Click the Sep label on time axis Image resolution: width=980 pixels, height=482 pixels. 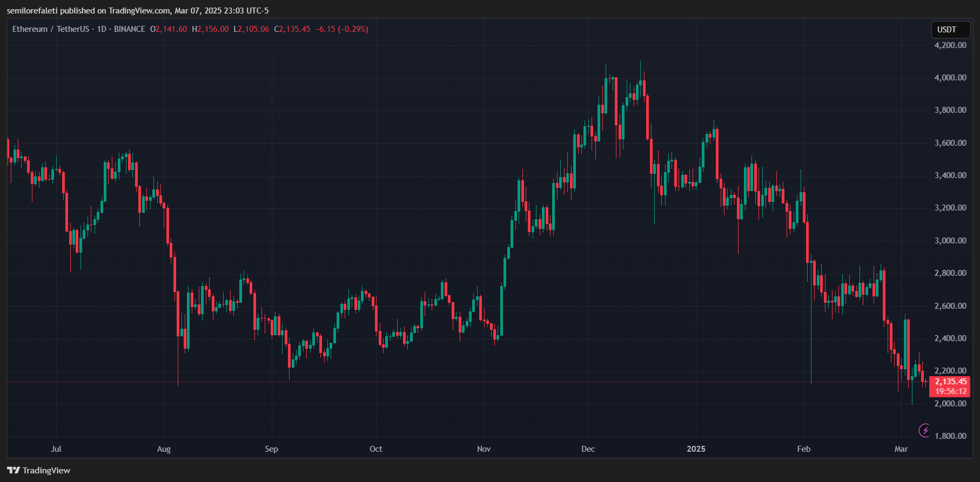point(272,449)
